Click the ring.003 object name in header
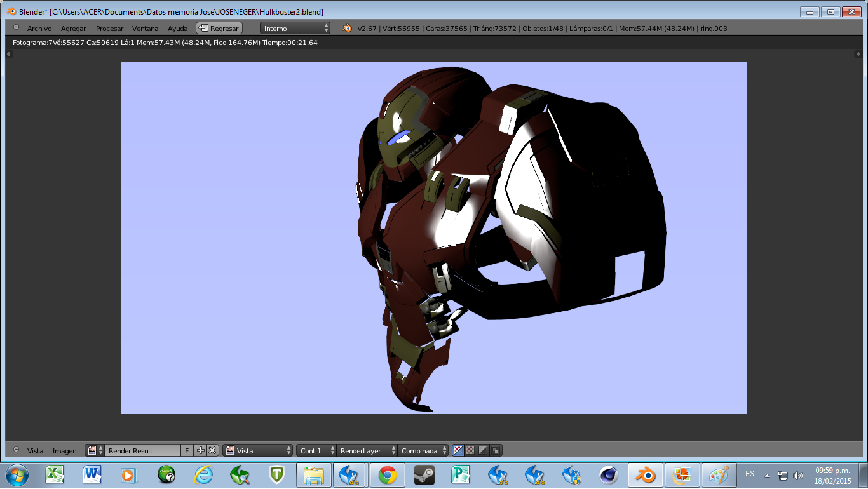The image size is (868, 489). 714,29
